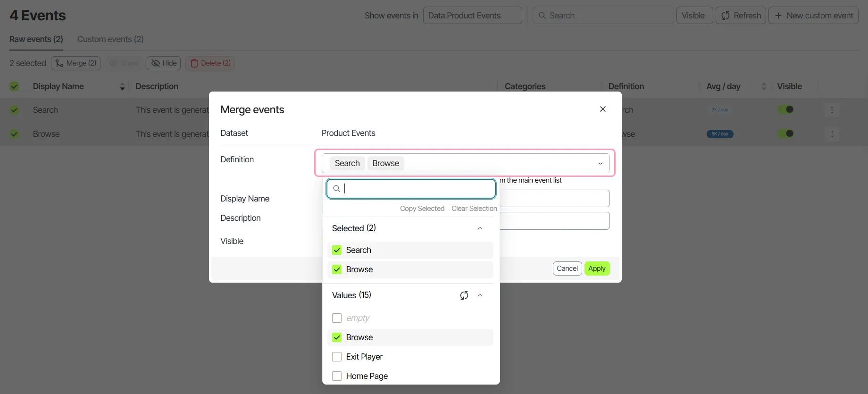Focus the dropdown search input field

(x=411, y=189)
